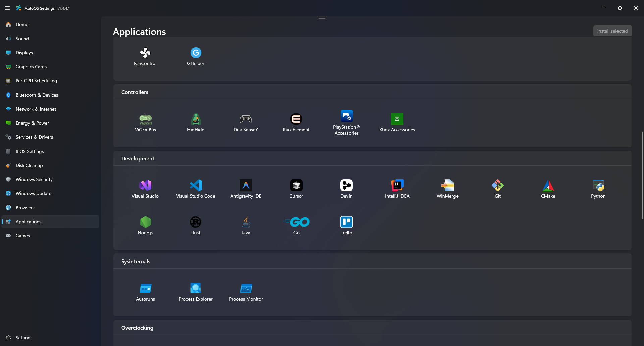Select the Devin app icon
The width and height of the screenshot is (644, 346).
pos(346,185)
